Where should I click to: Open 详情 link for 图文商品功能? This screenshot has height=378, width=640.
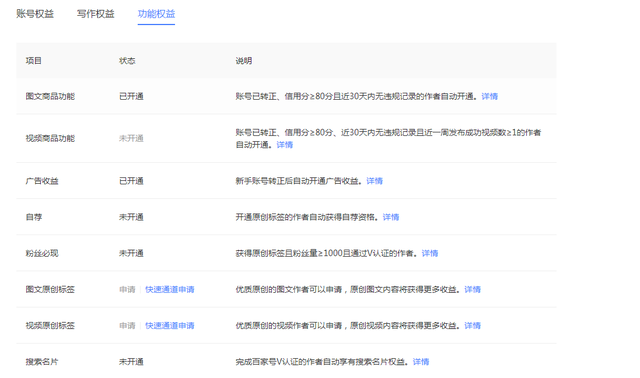click(x=489, y=96)
